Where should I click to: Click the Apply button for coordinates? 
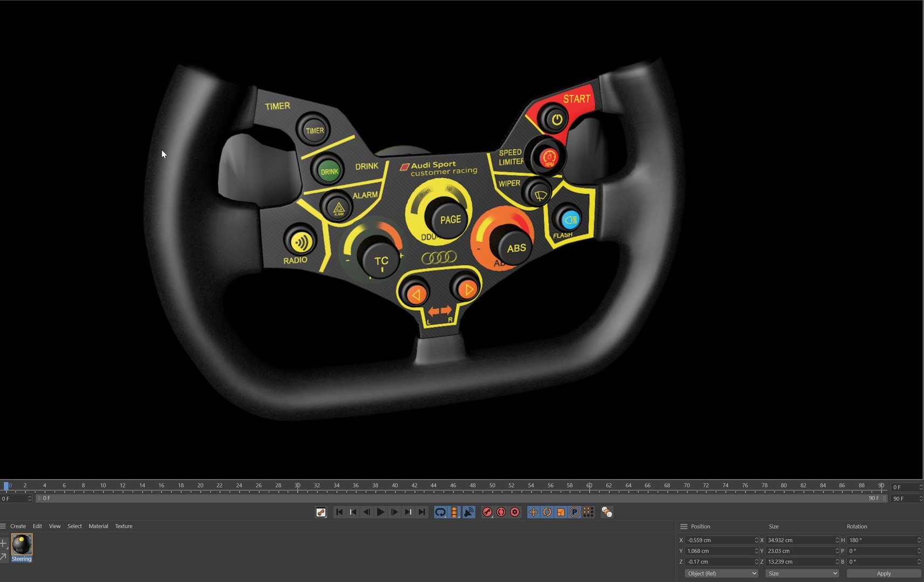(x=884, y=573)
